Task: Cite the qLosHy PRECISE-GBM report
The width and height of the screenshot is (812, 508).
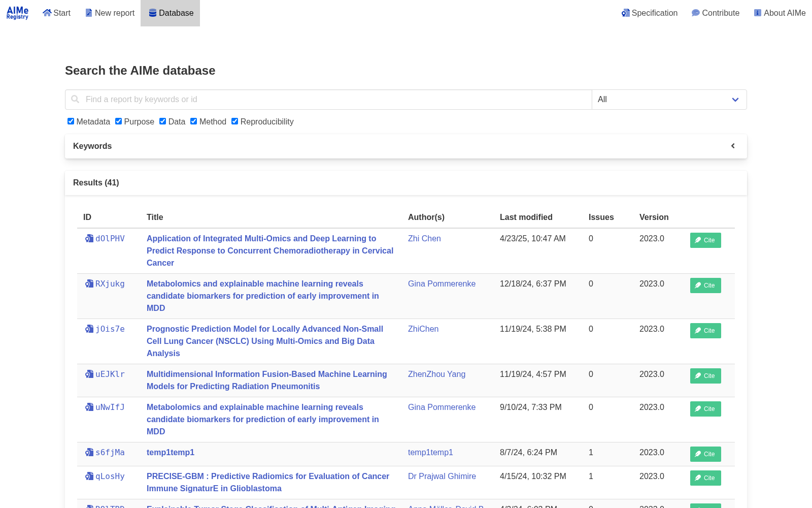Action: click(x=705, y=478)
